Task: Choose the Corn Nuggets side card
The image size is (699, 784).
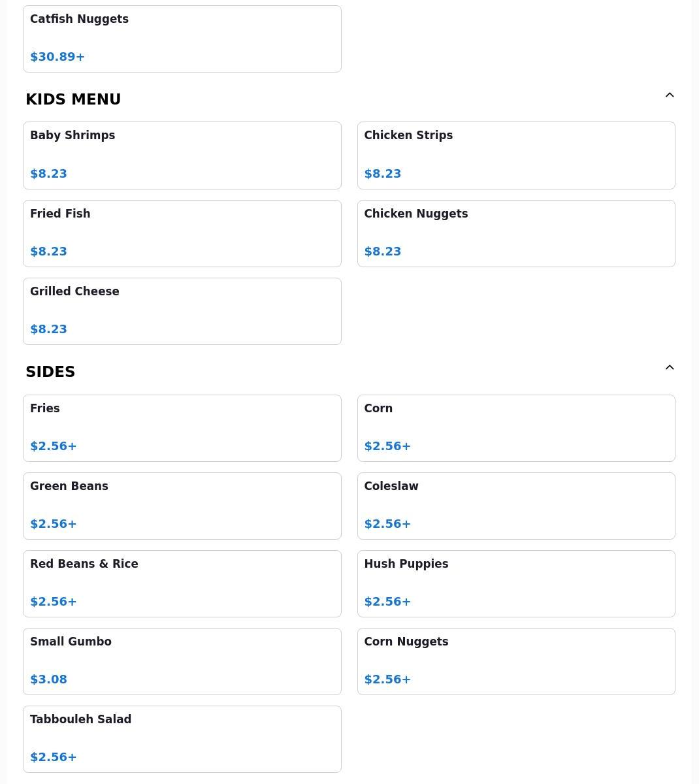Action: pos(516,661)
